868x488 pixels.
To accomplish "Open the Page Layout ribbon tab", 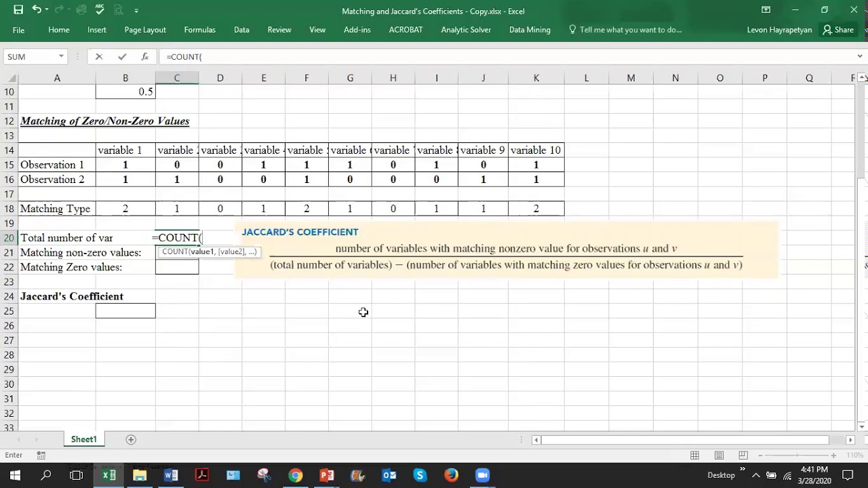I will [x=145, y=30].
